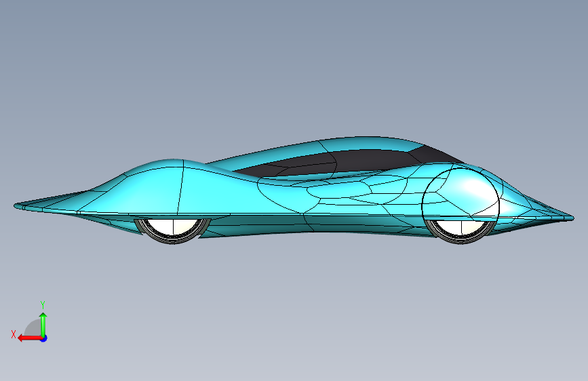Image resolution: width=588 pixels, height=381 pixels.
Task: Select the wheel beneath the circular fairing
Action: coord(461,231)
